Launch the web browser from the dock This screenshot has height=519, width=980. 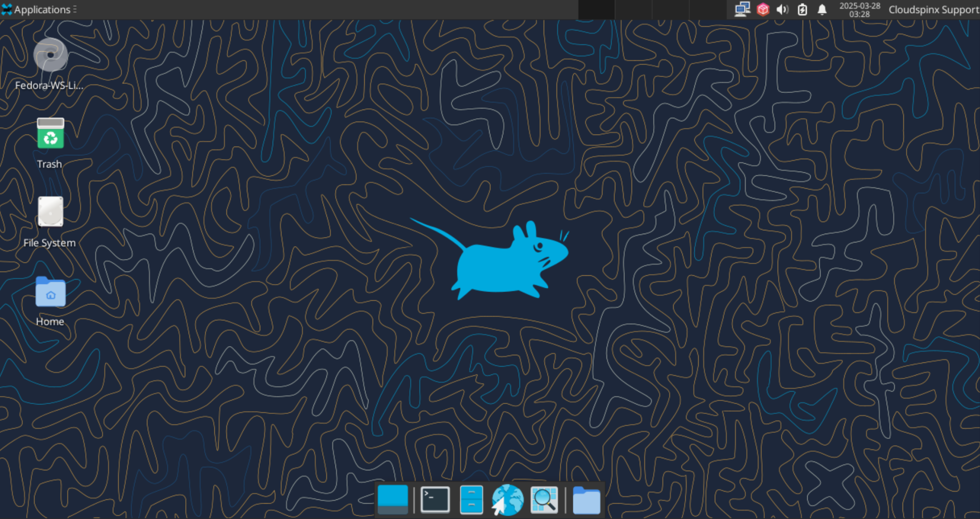507,499
